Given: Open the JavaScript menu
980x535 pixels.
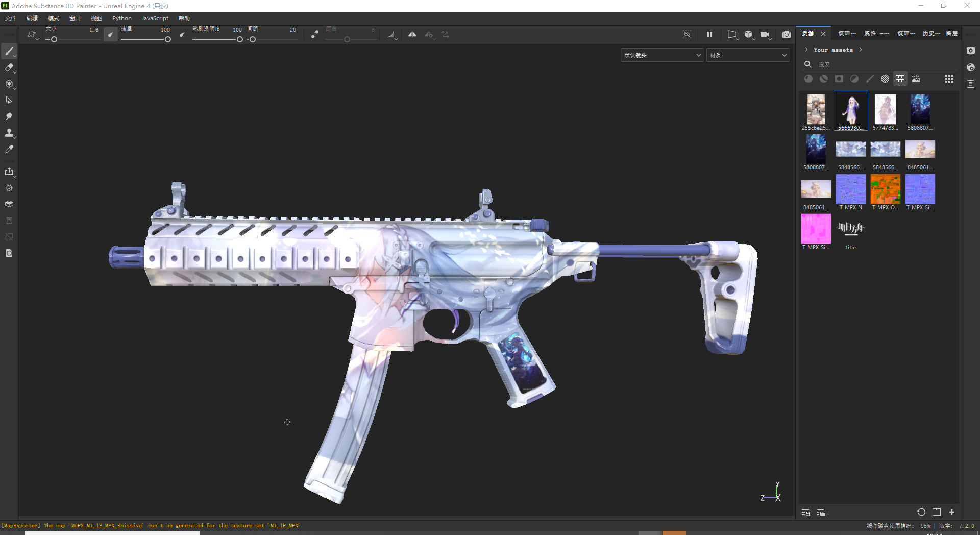Looking at the screenshot, I should pos(155,18).
